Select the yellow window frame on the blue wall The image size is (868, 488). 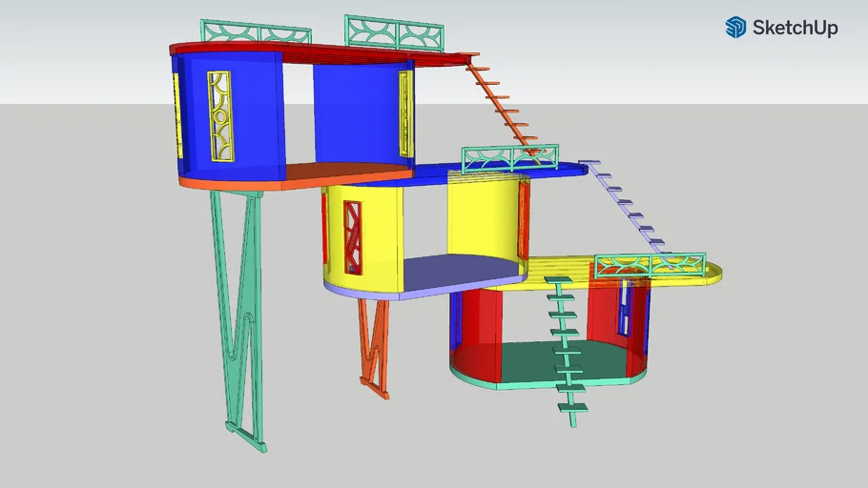219,115
